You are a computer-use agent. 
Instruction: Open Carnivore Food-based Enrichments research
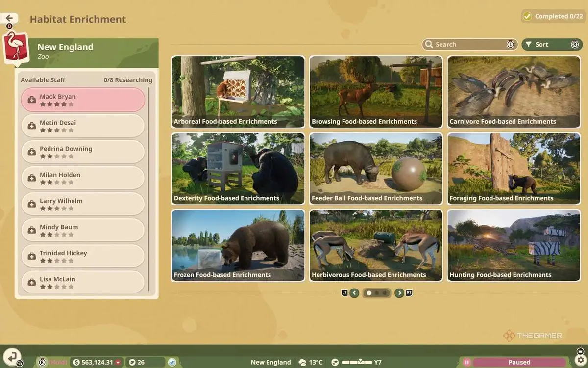(x=514, y=92)
